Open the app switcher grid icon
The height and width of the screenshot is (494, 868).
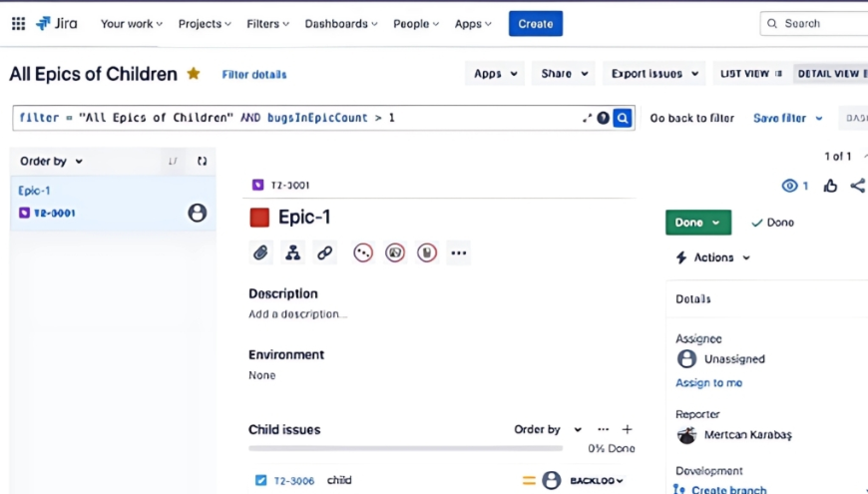(x=18, y=23)
